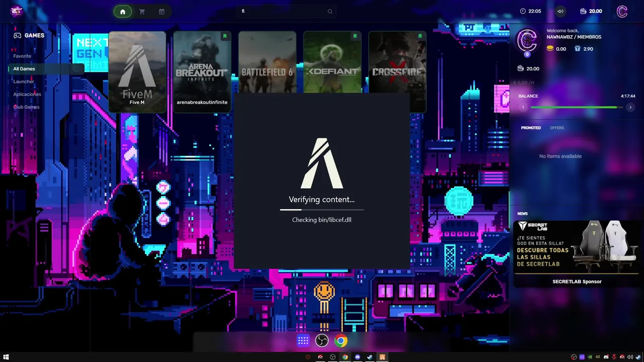Click next arrow on balance bar

(x=630, y=107)
